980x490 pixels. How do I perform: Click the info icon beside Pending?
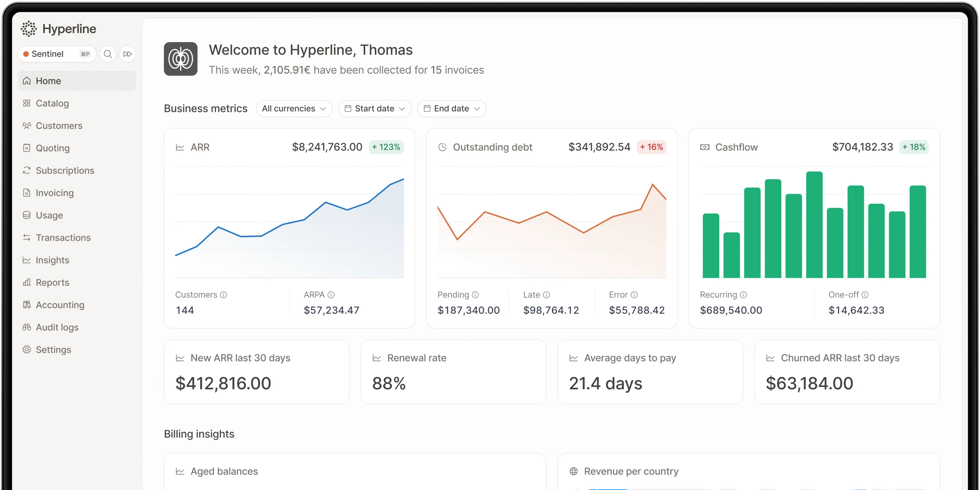(475, 295)
